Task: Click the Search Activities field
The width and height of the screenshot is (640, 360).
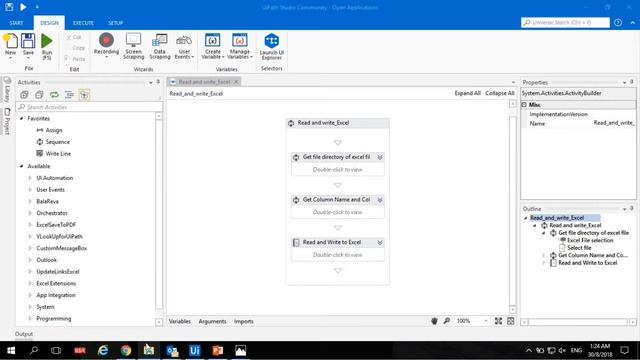Action: pos(89,107)
